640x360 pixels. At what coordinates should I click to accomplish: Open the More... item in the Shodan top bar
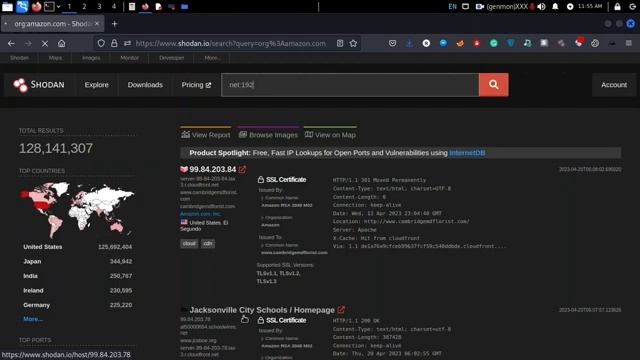[212, 58]
